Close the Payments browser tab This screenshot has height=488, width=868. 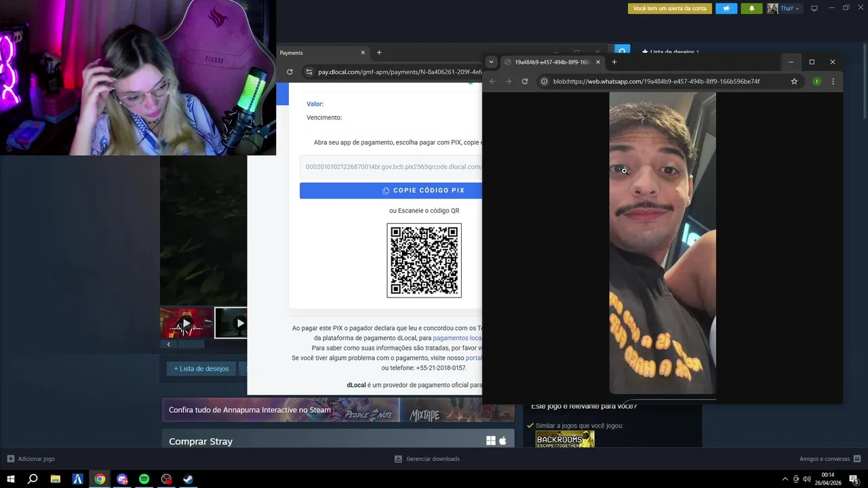click(363, 53)
